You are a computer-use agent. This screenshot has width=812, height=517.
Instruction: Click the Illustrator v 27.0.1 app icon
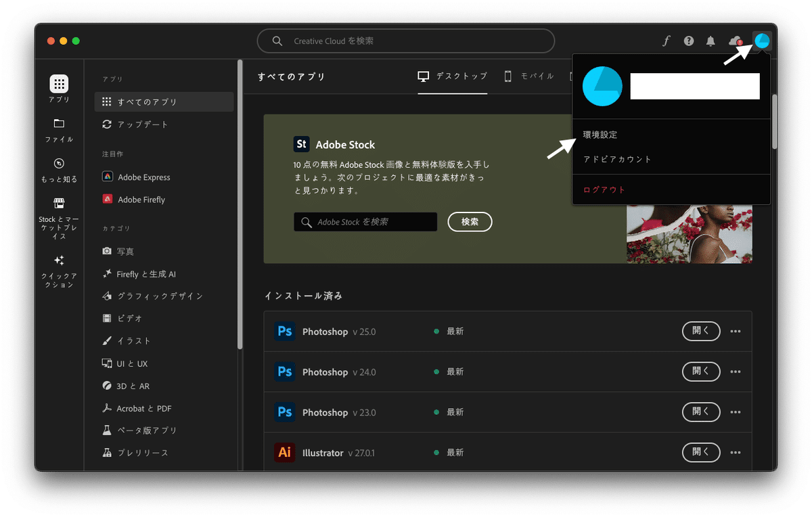285,452
